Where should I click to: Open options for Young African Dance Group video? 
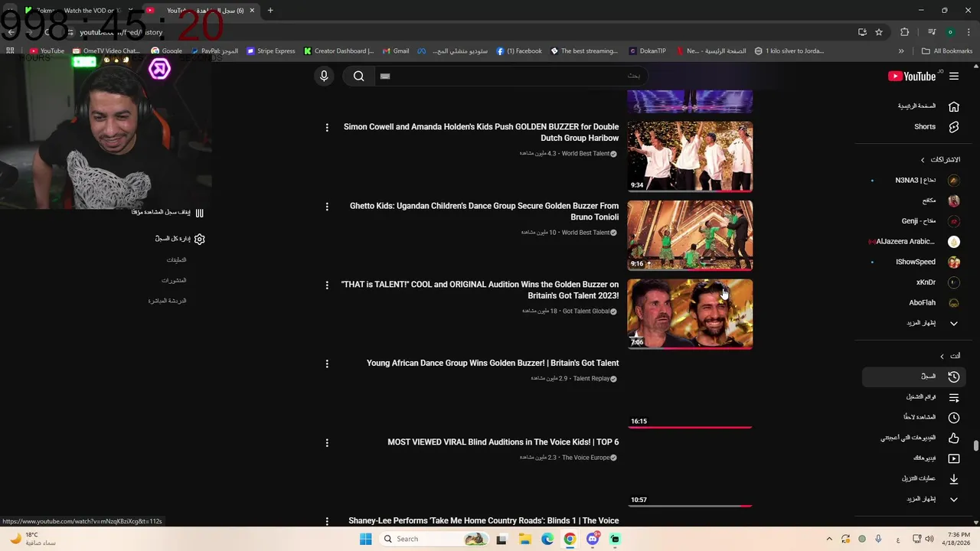(x=327, y=364)
